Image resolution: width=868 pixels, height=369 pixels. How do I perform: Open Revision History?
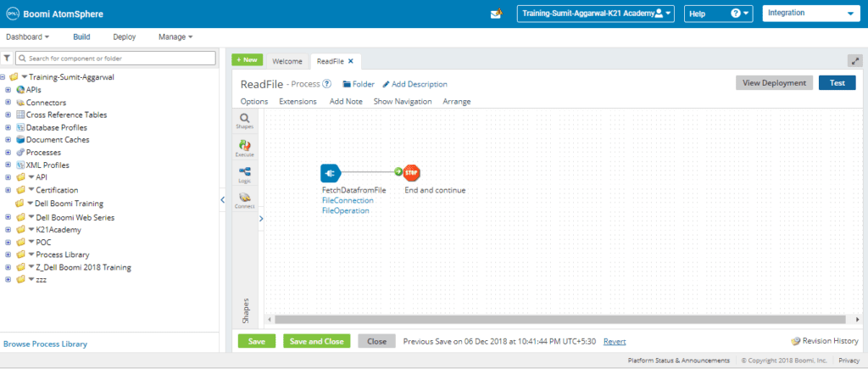[825, 341]
